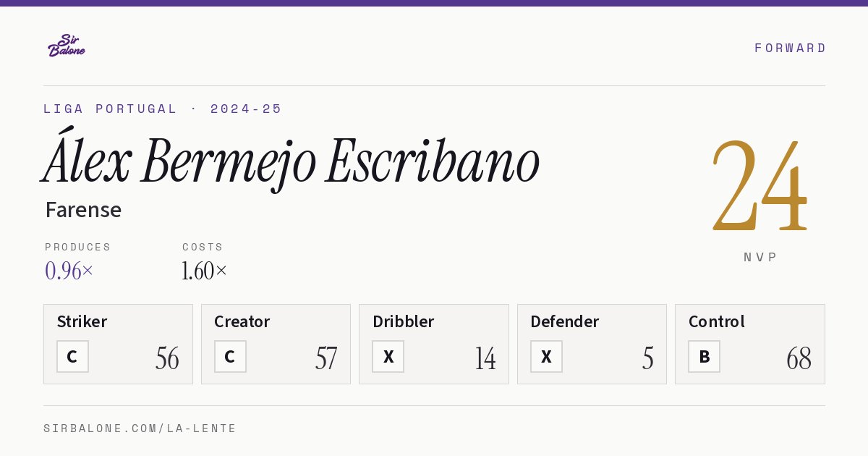Open the SIRBALONE.COM/LA-LENTE link
This screenshot has height=456, width=868.
140,428
